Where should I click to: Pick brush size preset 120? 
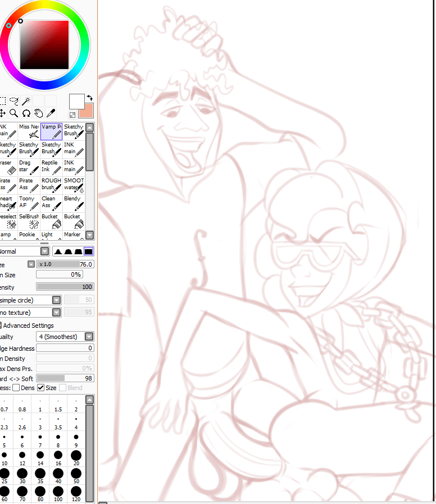tap(76, 494)
